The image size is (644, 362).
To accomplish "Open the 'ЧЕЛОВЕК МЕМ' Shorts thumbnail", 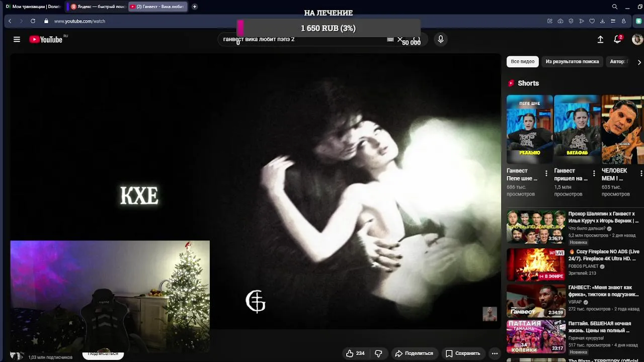I will coord(623,130).
